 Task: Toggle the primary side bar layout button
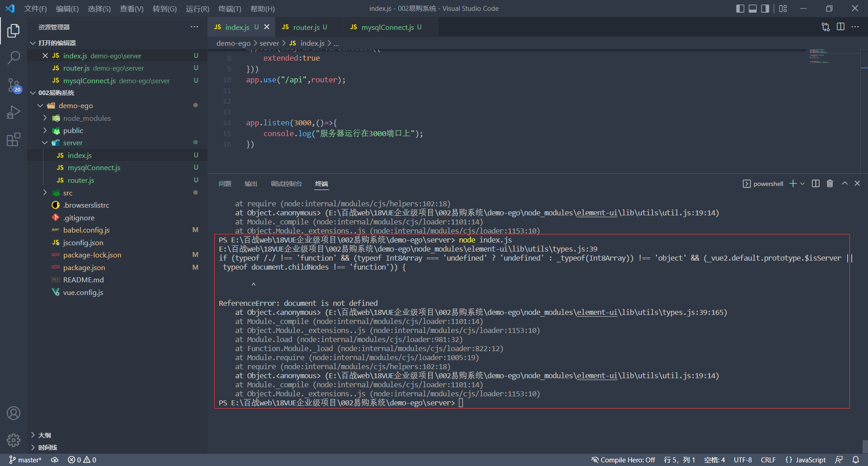[740, 9]
